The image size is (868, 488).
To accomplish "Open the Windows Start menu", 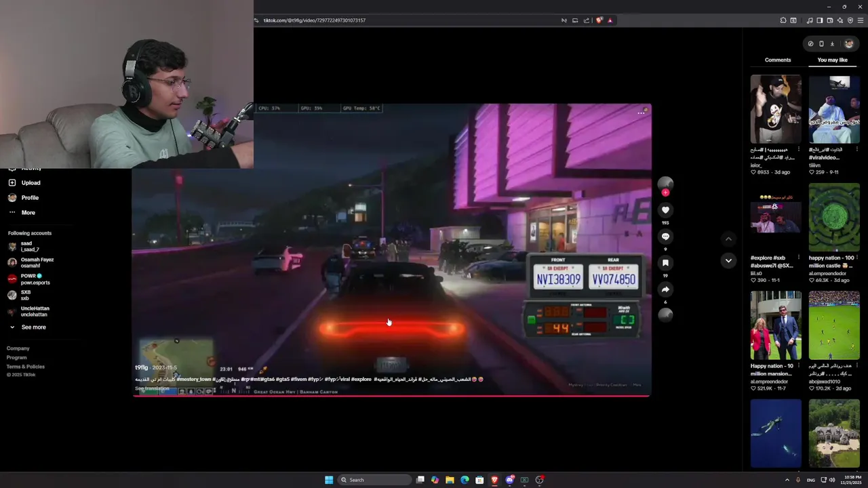I will [329, 480].
